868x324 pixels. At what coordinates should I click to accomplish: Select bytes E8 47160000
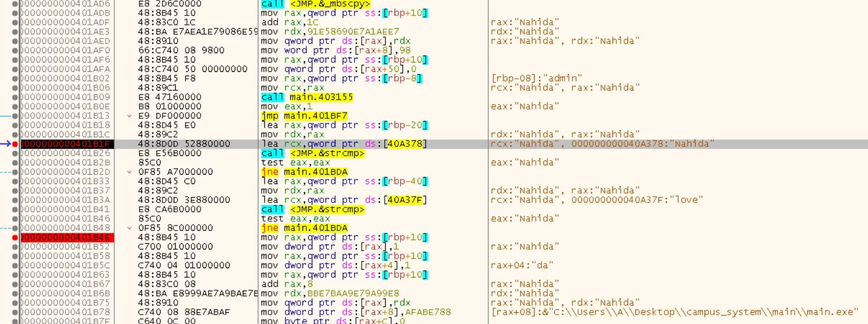tap(170, 97)
